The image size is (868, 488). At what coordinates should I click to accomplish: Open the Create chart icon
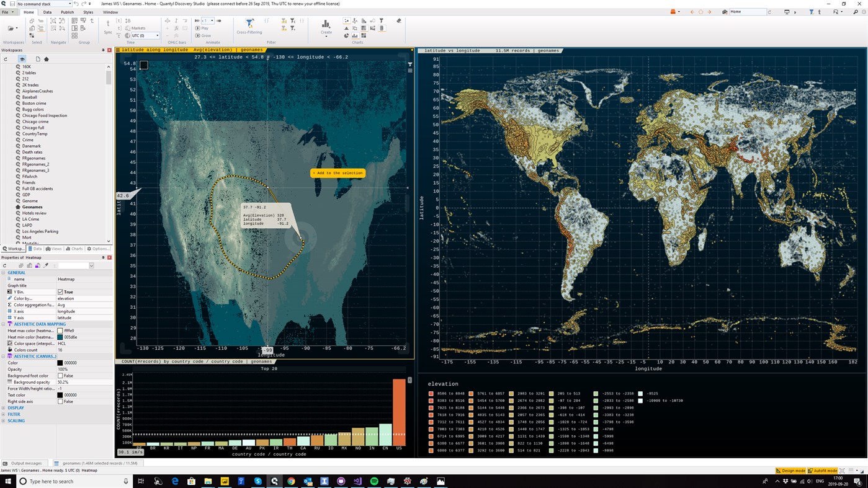[326, 26]
